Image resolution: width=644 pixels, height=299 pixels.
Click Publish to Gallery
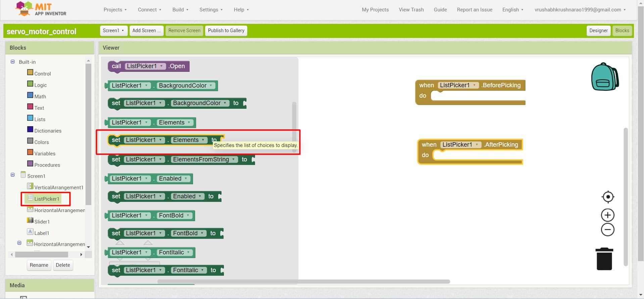pyautogui.click(x=226, y=31)
